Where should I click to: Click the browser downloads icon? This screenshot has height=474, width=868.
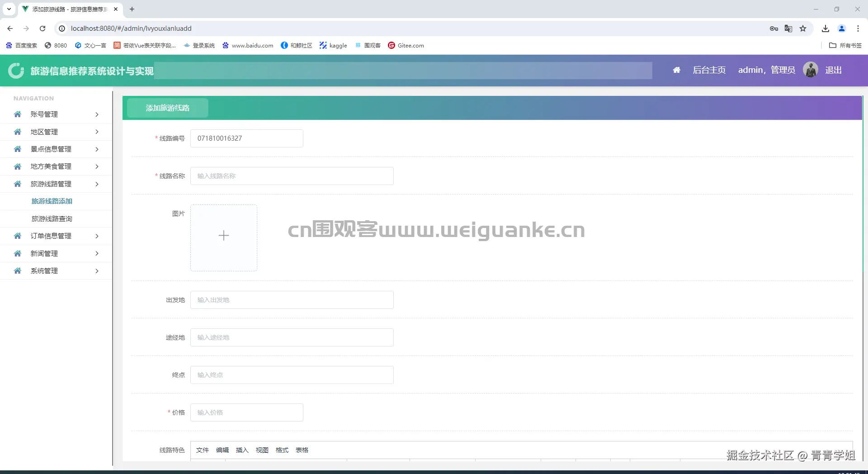[825, 28]
